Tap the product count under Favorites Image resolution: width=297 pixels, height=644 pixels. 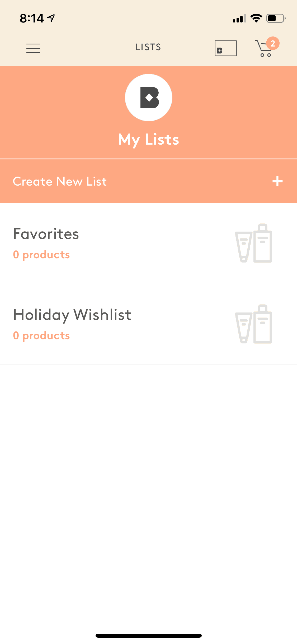click(41, 255)
